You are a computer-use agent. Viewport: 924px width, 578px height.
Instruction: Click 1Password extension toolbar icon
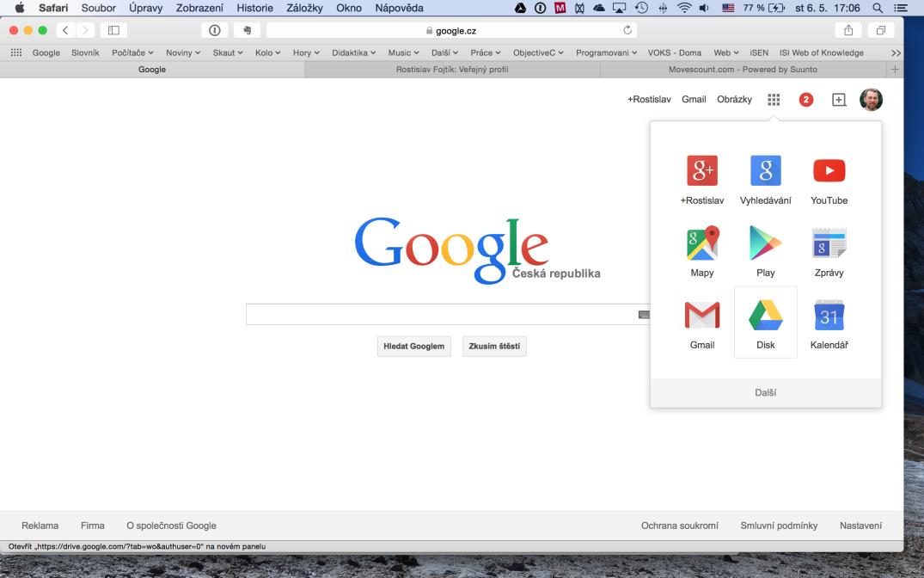(x=215, y=30)
